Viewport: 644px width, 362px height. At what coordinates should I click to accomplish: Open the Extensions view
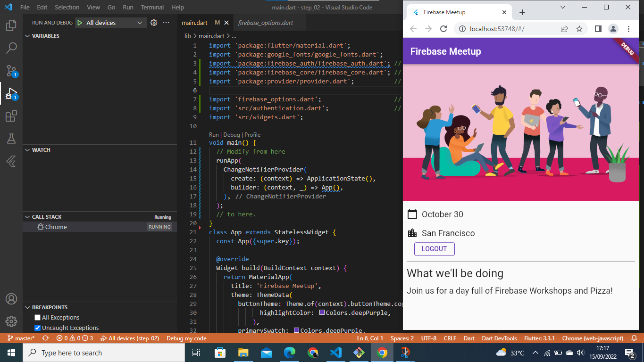11,116
